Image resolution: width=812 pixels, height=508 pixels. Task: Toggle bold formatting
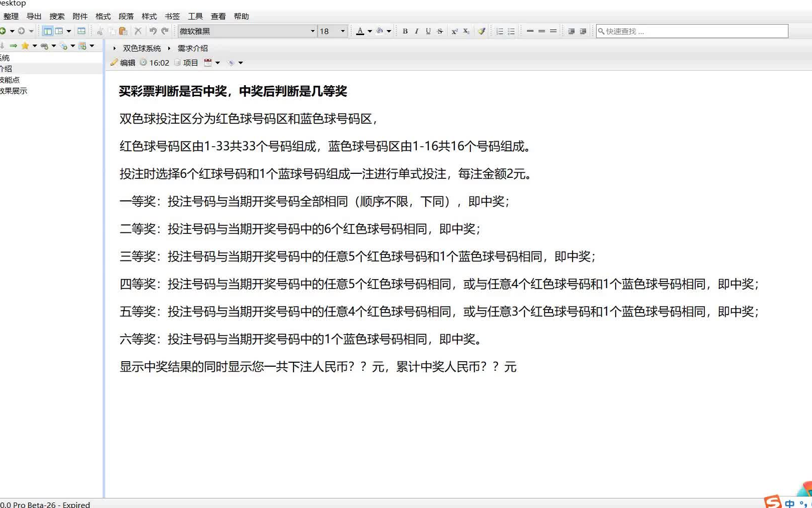click(x=405, y=31)
